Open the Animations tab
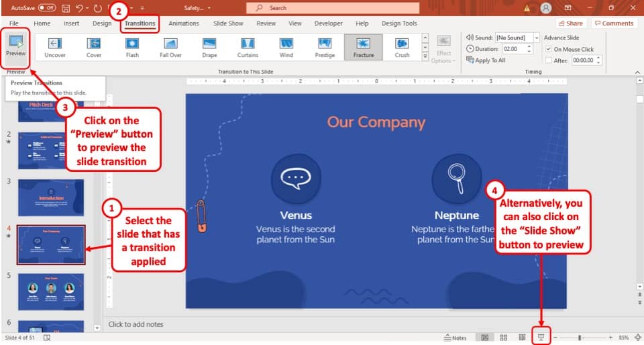Screen dimensions: 644x345 coord(184,23)
